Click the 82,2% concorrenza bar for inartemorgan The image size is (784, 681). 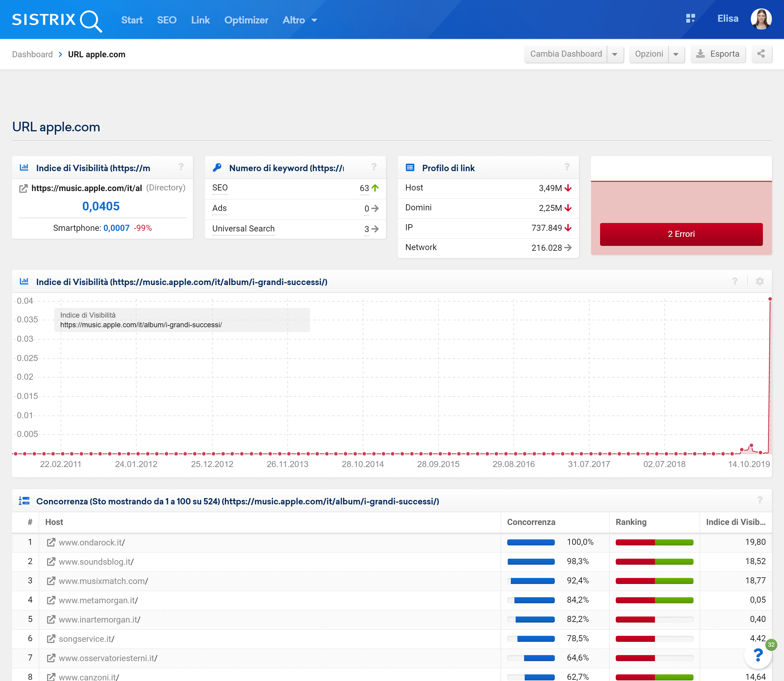pyautogui.click(x=531, y=620)
